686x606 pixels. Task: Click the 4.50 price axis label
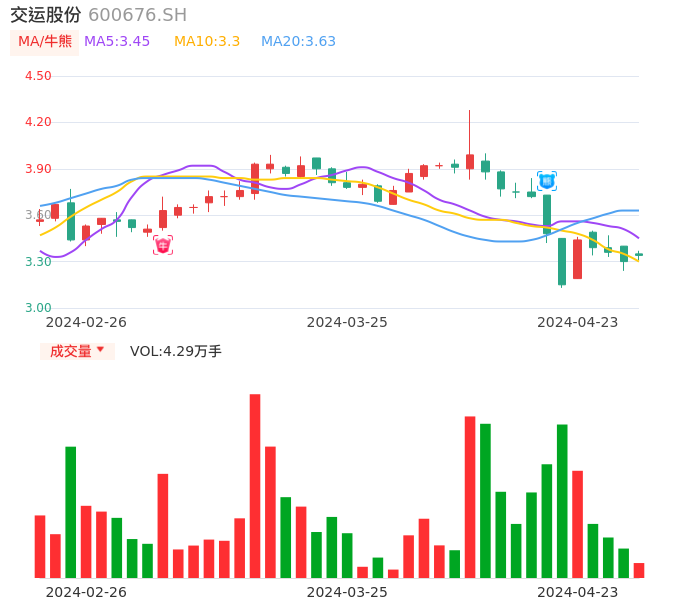click(37, 76)
